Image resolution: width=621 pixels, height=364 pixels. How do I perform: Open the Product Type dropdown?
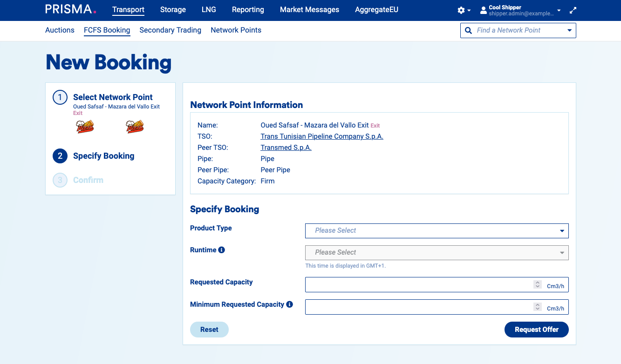click(437, 230)
